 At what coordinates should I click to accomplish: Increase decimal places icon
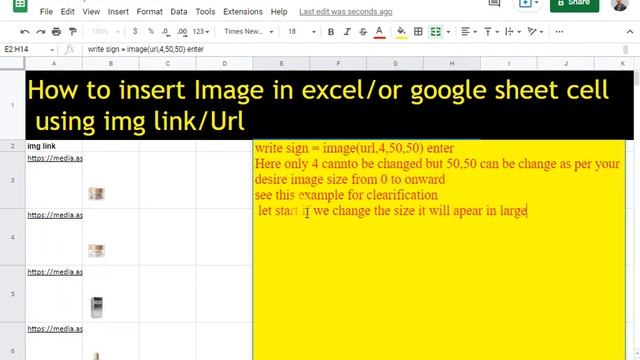[182, 31]
